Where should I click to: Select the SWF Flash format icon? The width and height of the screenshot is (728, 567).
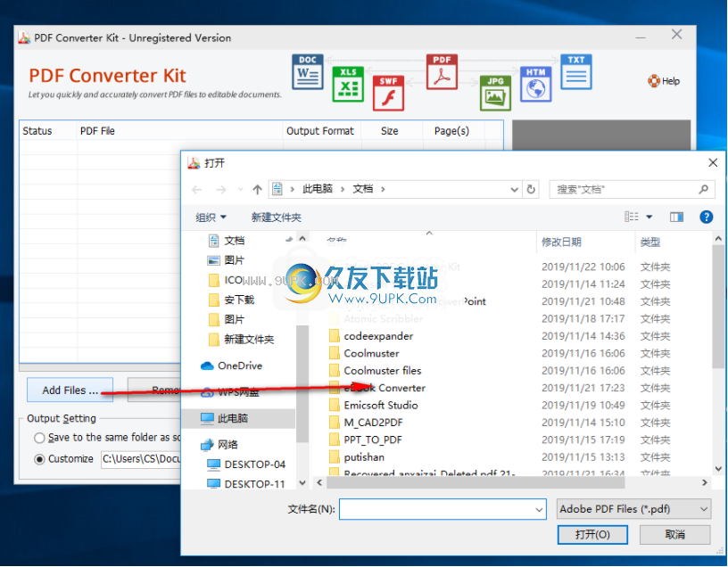point(388,93)
